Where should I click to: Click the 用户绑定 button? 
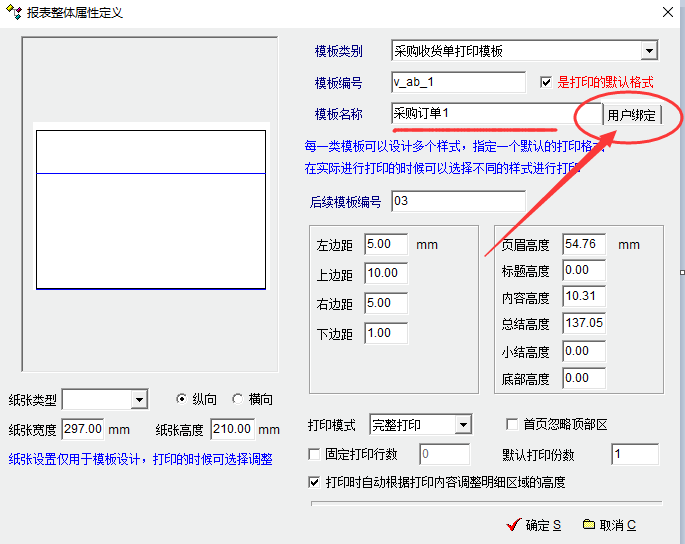coord(632,115)
